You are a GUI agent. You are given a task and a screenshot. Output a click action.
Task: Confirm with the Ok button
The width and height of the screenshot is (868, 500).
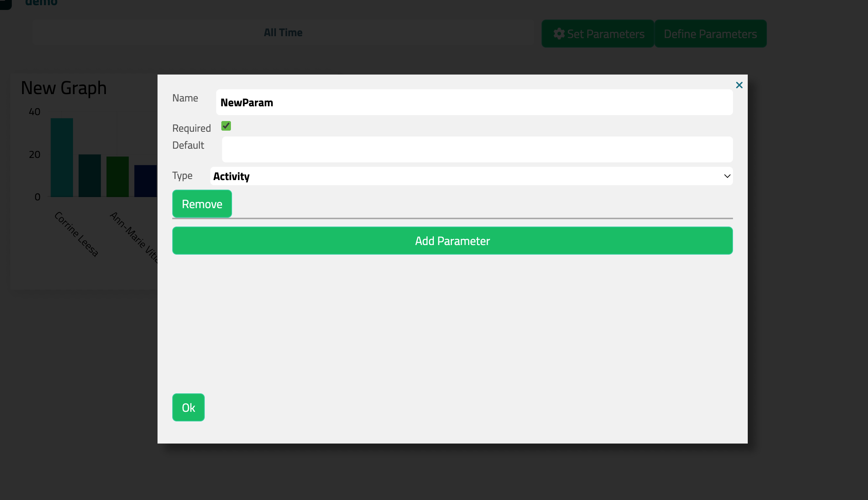[x=188, y=407]
